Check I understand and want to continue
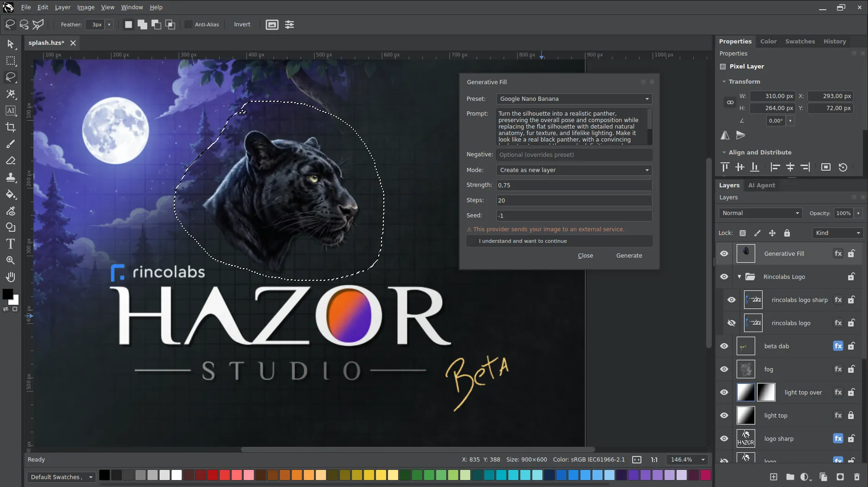 474,241
